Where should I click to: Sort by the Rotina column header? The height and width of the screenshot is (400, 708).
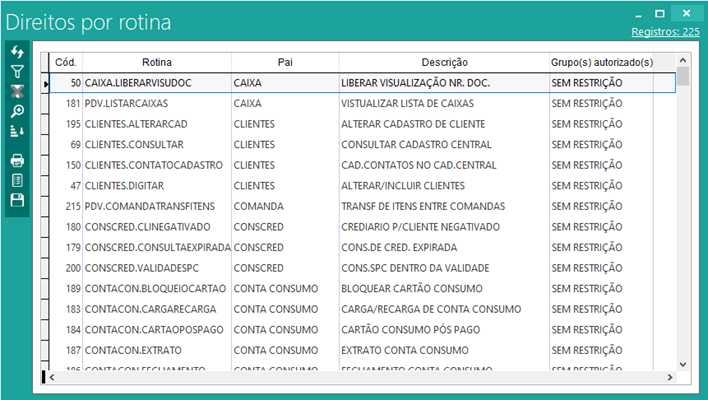[156, 62]
